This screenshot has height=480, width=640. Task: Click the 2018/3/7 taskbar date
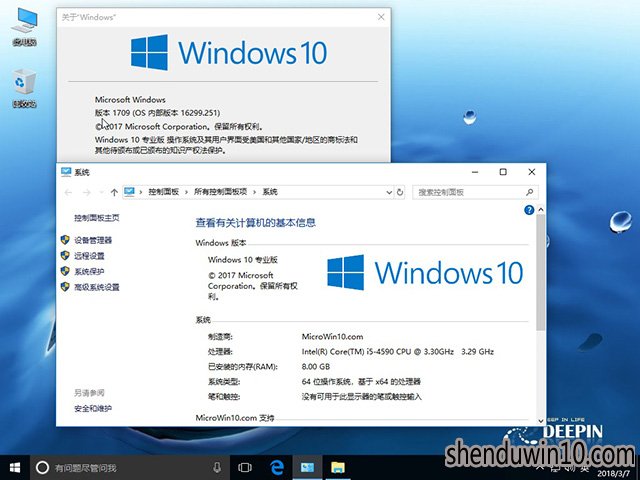pos(613,475)
